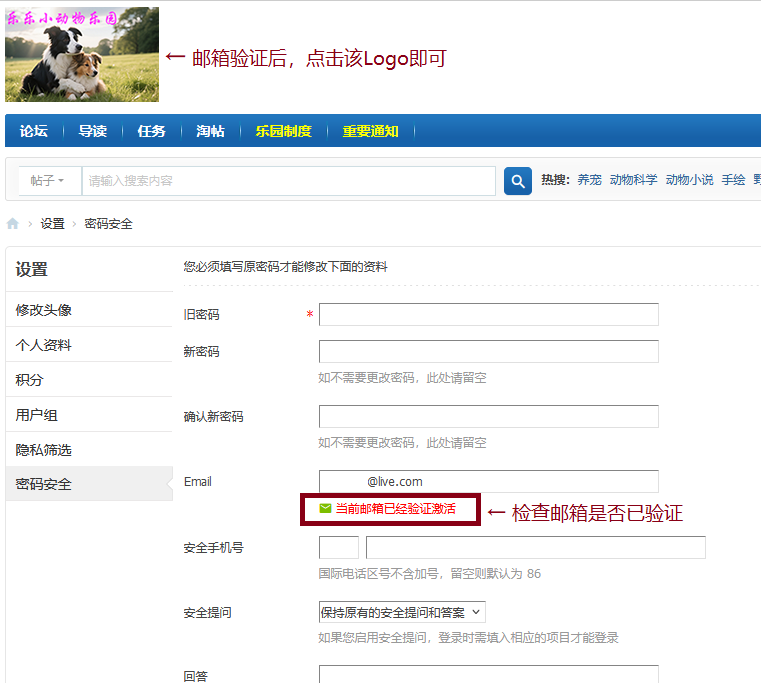Click the site logo with two dogs
761x683 pixels.
82,55
